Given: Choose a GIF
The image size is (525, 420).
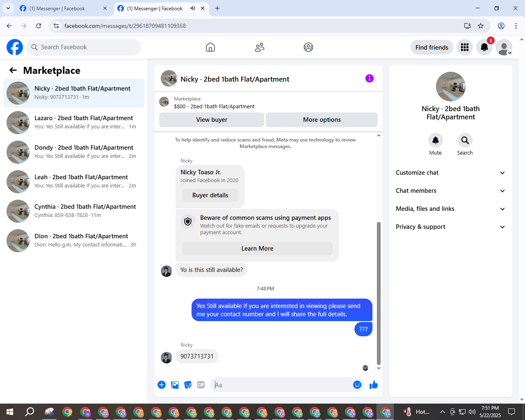Looking at the screenshot, I should pyautogui.click(x=201, y=385).
